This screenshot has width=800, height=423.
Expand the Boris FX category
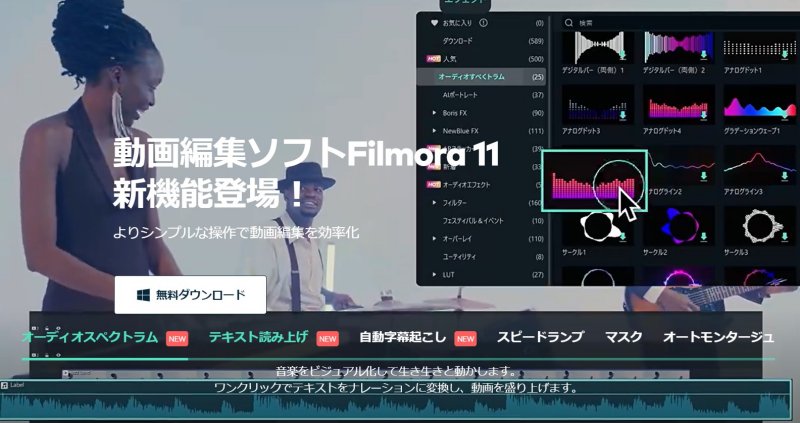pyautogui.click(x=434, y=113)
